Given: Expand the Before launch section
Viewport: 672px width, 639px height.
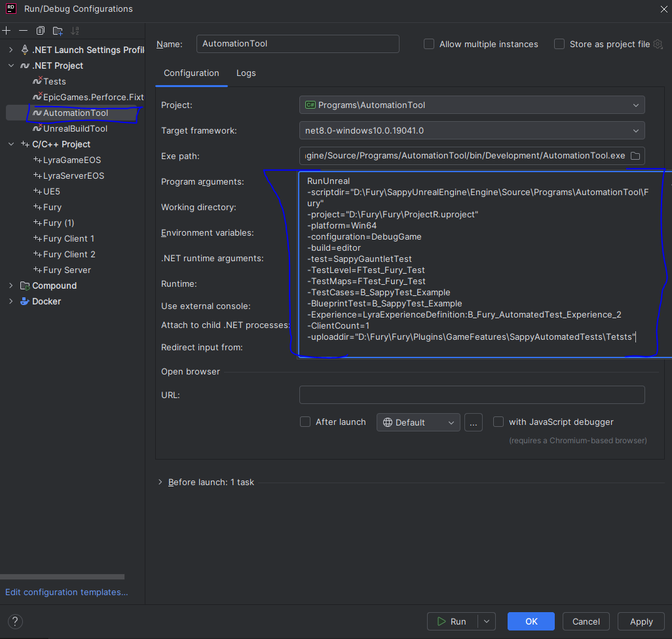Looking at the screenshot, I should tap(160, 482).
